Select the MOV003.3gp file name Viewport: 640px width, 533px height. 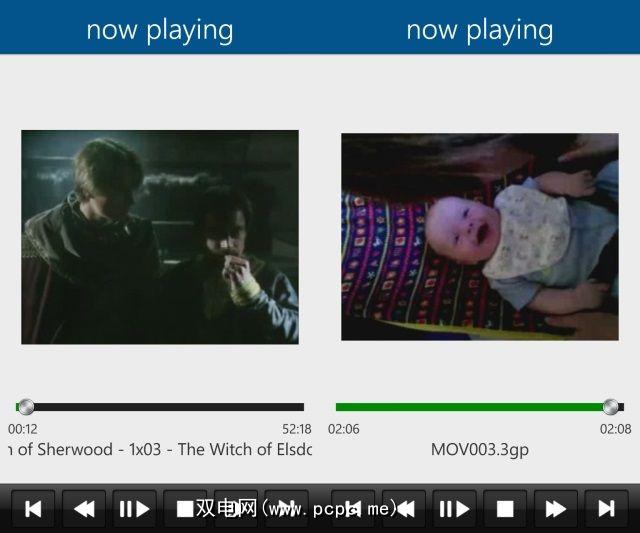(x=480, y=450)
